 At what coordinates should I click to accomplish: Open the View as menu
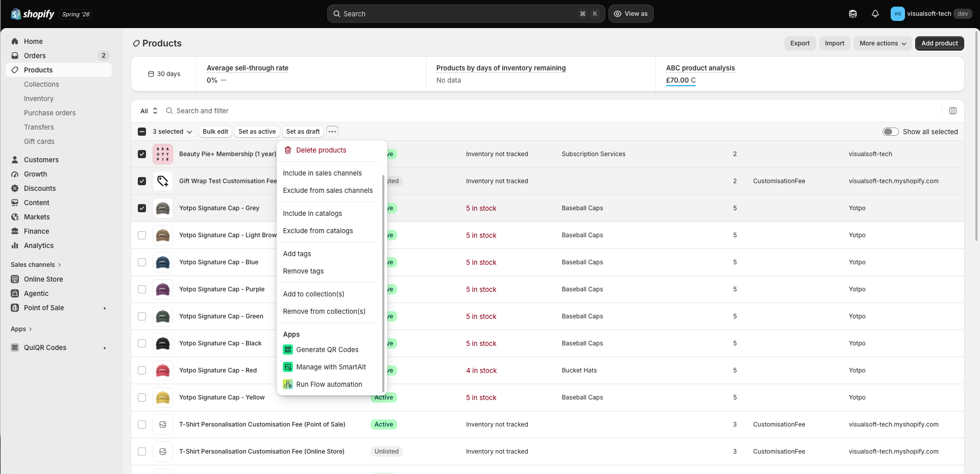(631, 14)
